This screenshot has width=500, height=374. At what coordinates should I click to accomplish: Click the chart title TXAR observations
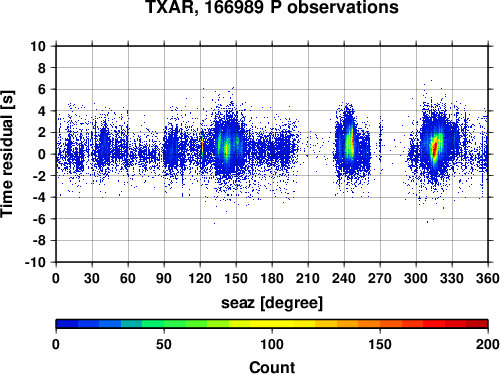point(272,7)
